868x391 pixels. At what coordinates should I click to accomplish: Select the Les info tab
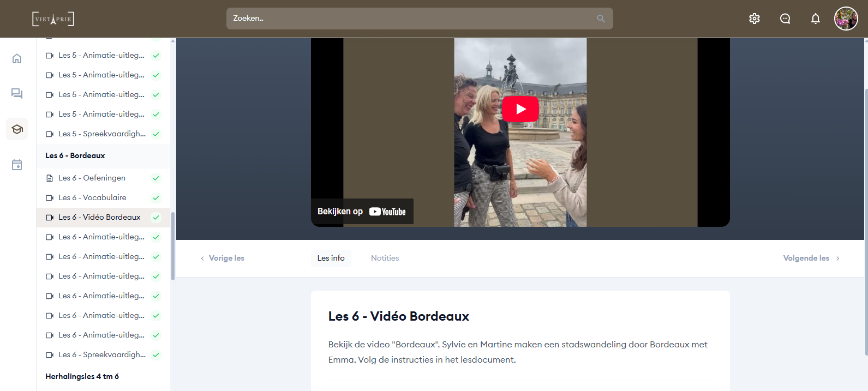click(331, 258)
